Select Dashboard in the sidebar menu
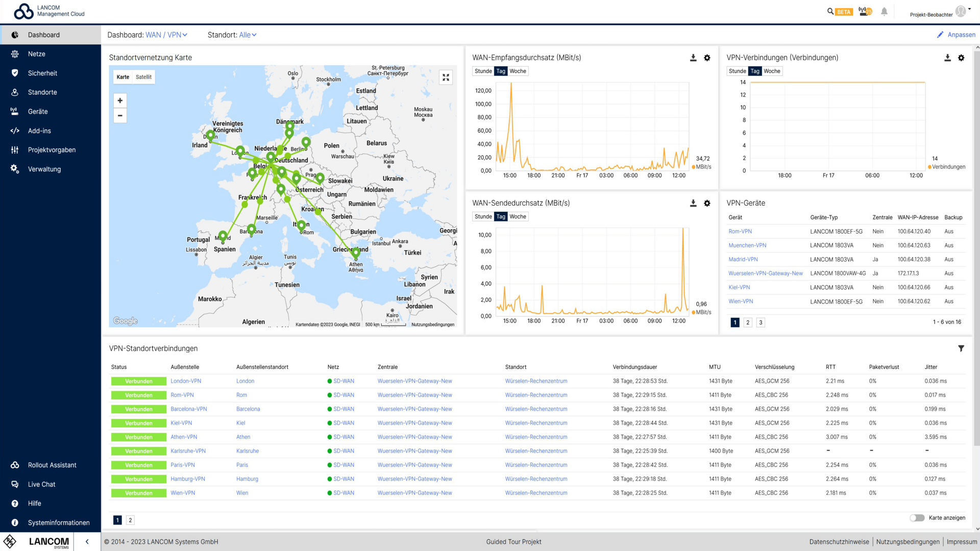 44,35
